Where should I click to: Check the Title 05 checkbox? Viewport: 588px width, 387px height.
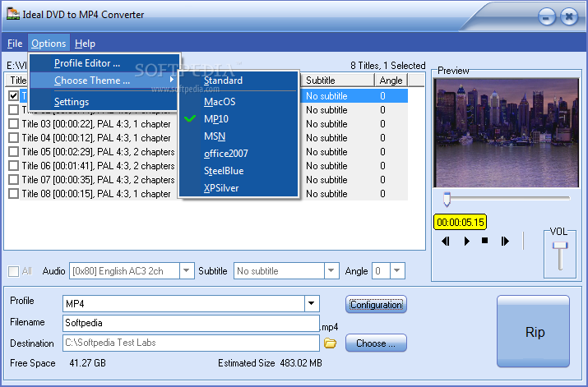tap(13, 152)
